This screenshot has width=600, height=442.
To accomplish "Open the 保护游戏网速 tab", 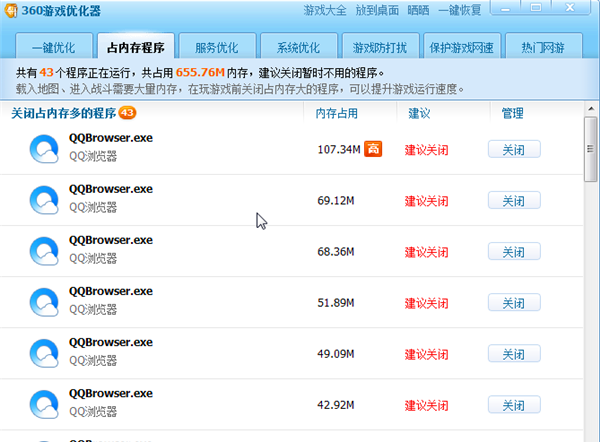I will tap(462, 47).
